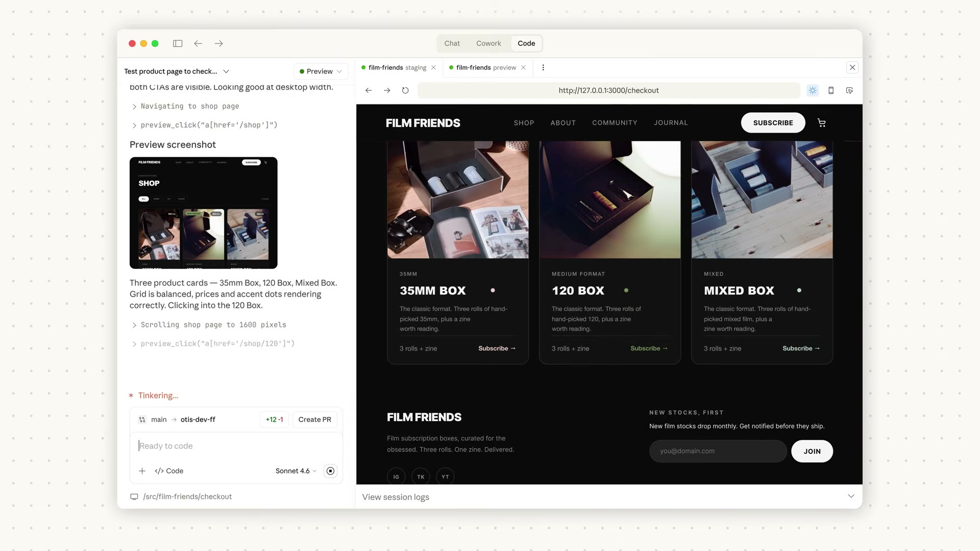Switch to the Cowork tab

click(x=488, y=43)
